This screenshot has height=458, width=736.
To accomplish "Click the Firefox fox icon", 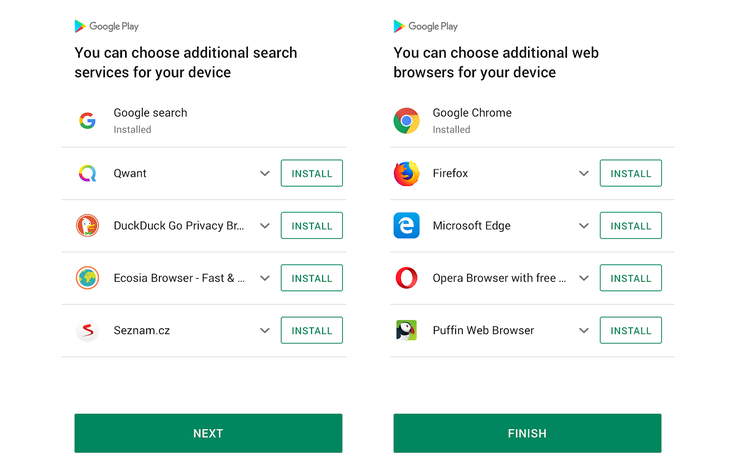I will point(406,173).
